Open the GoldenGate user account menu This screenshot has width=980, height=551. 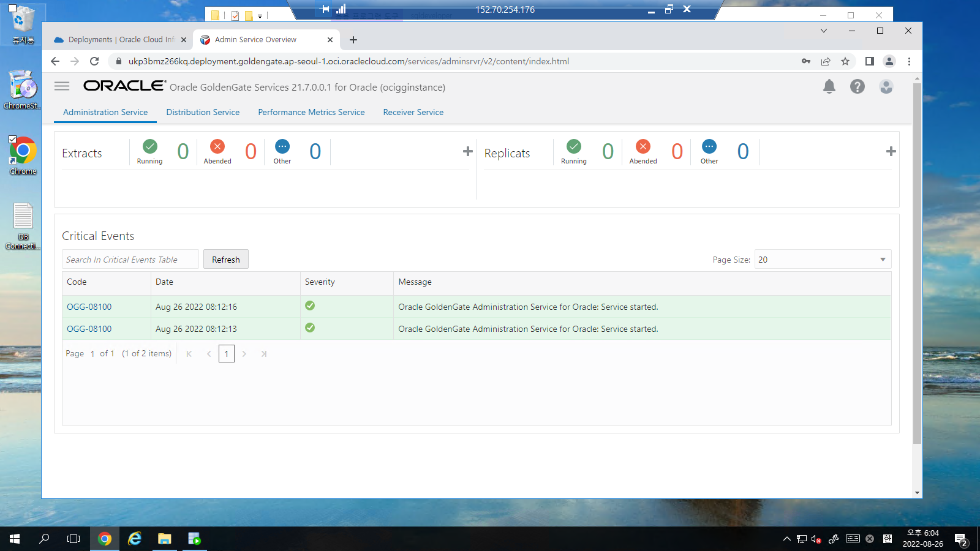(886, 86)
